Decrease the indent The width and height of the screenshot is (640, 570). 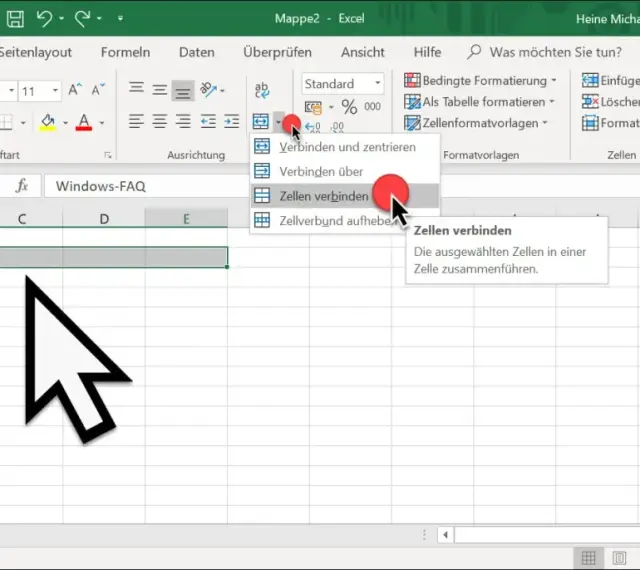[208, 121]
